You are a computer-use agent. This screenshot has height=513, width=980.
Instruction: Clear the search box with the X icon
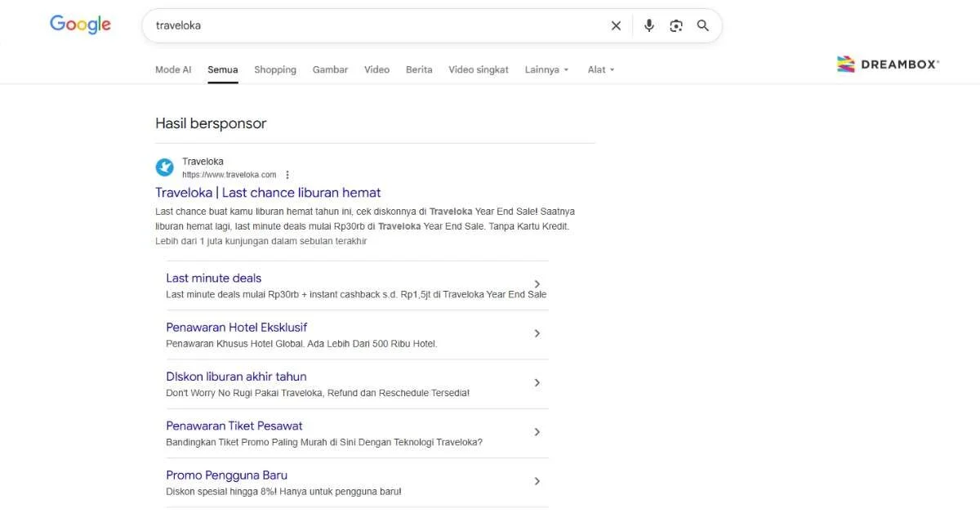(x=617, y=25)
